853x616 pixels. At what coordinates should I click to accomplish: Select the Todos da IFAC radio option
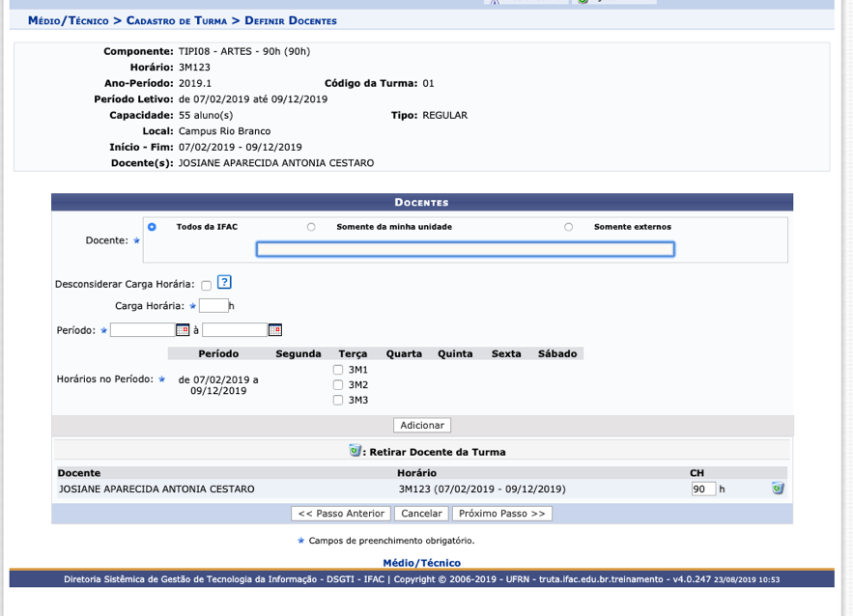click(x=152, y=227)
